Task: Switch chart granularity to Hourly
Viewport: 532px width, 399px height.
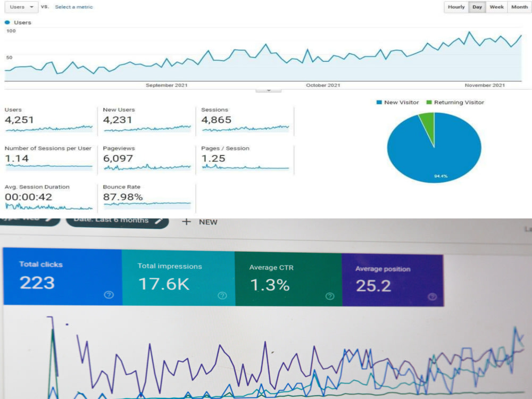Action: pyautogui.click(x=456, y=7)
